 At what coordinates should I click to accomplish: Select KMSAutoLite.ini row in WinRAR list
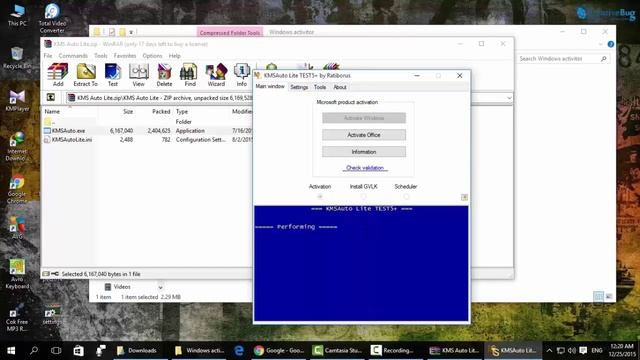tap(147, 140)
